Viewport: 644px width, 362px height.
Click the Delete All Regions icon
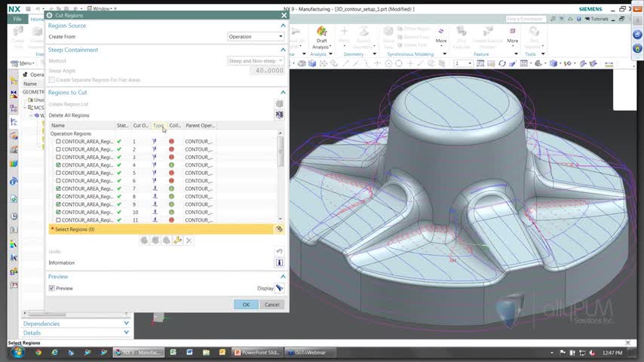tap(279, 115)
